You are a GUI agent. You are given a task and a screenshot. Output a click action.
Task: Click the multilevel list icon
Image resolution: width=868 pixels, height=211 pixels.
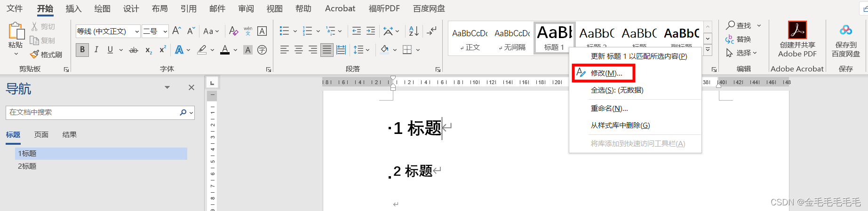tap(331, 31)
